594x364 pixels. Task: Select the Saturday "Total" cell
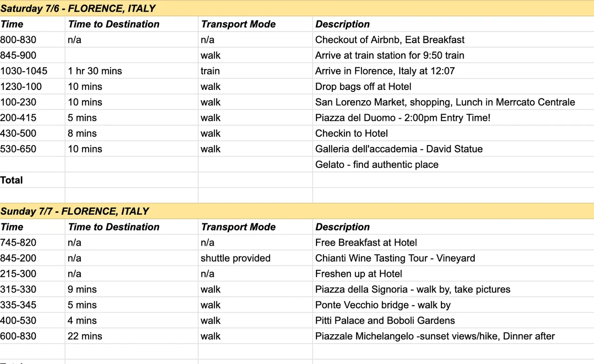point(12,180)
